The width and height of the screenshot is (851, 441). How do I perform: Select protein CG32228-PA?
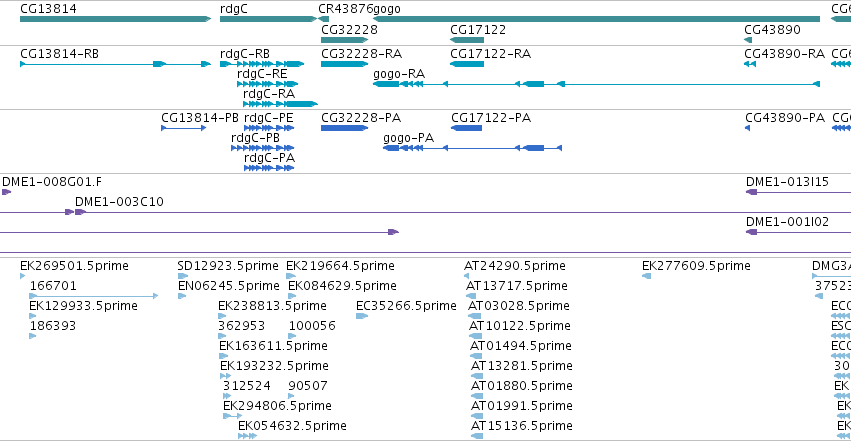(x=345, y=128)
